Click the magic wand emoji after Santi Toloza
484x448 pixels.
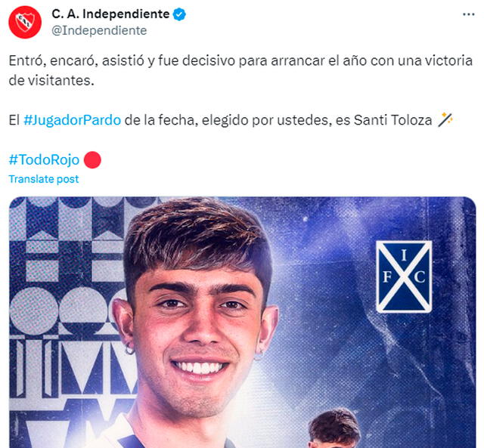click(445, 119)
